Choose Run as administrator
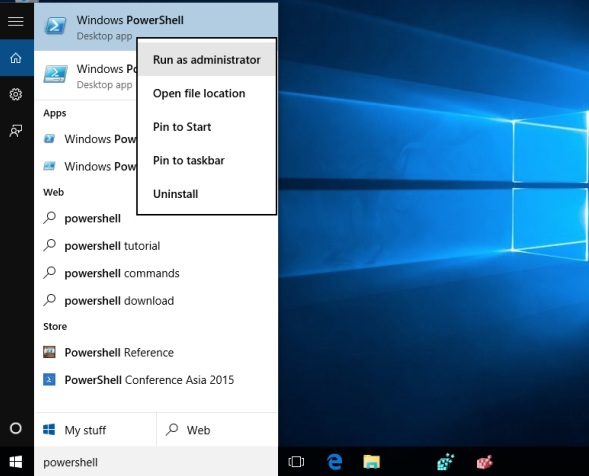Viewport: 589px width, 476px height. (x=207, y=60)
